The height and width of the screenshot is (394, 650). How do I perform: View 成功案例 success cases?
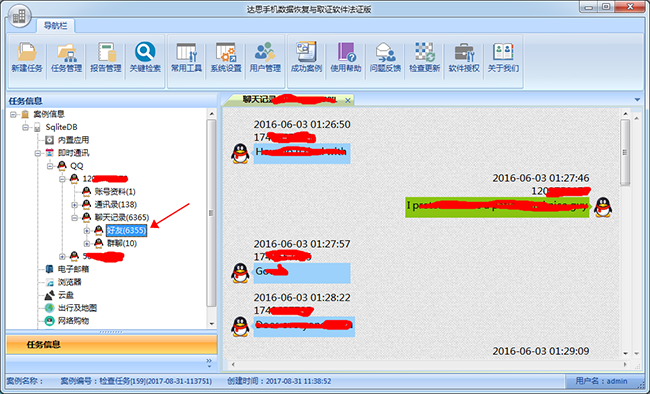(x=306, y=57)
